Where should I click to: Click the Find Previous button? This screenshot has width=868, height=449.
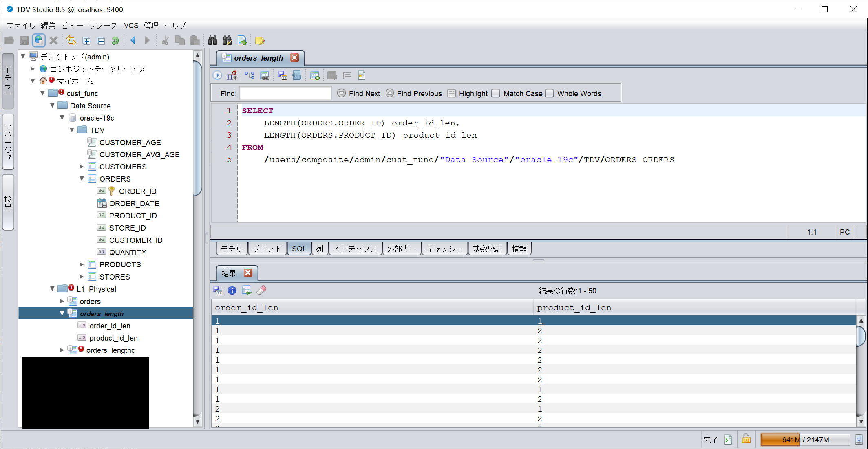[414, 93]
